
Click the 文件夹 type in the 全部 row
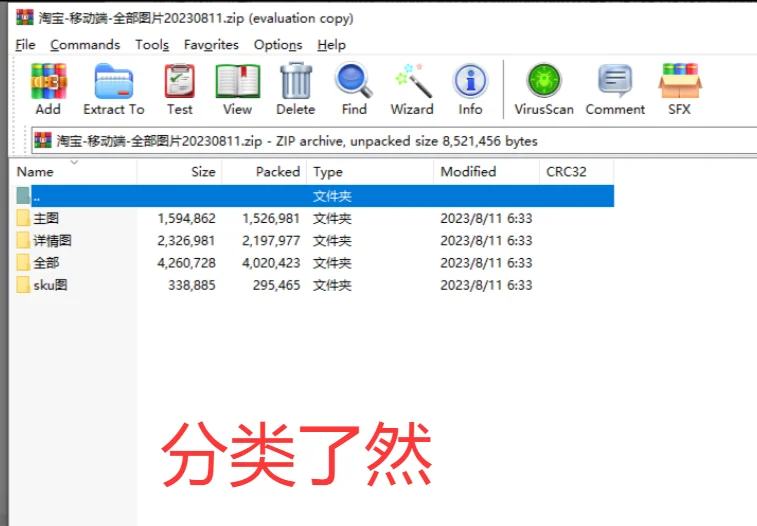[332, 263]
